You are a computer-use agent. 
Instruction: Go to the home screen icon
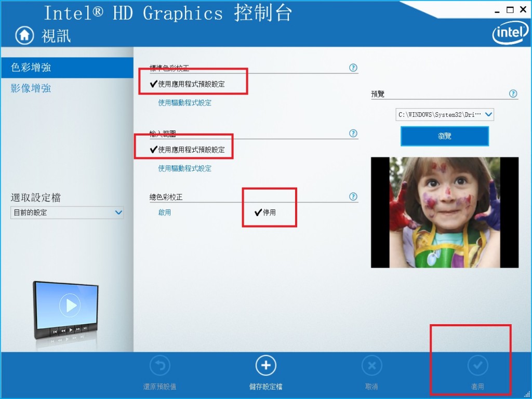[x=24, y=35]
